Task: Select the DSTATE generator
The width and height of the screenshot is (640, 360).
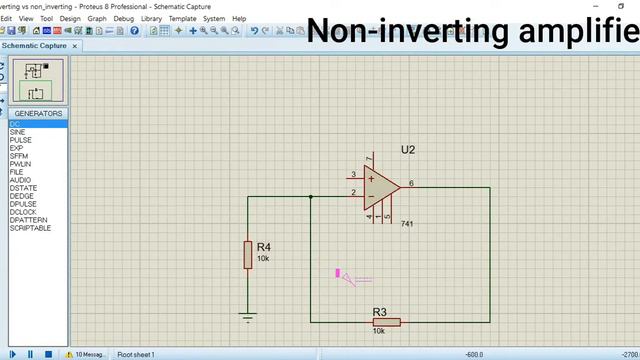Action: click(x=38, y=188)
